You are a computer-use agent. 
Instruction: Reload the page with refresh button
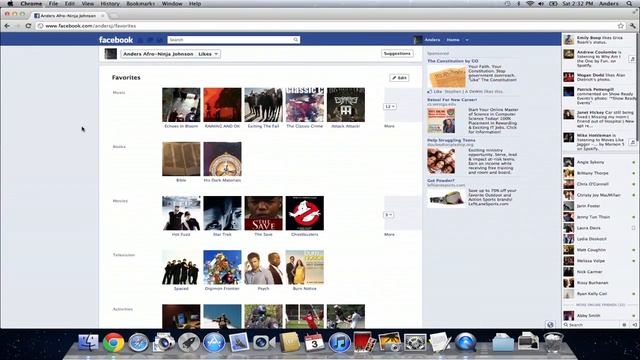[28, 26]
